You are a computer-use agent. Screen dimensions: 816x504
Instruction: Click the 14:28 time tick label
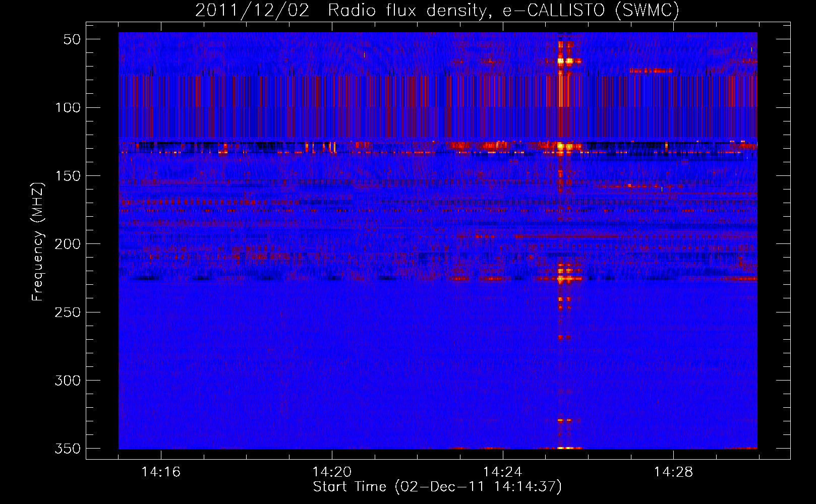point(673,472)
